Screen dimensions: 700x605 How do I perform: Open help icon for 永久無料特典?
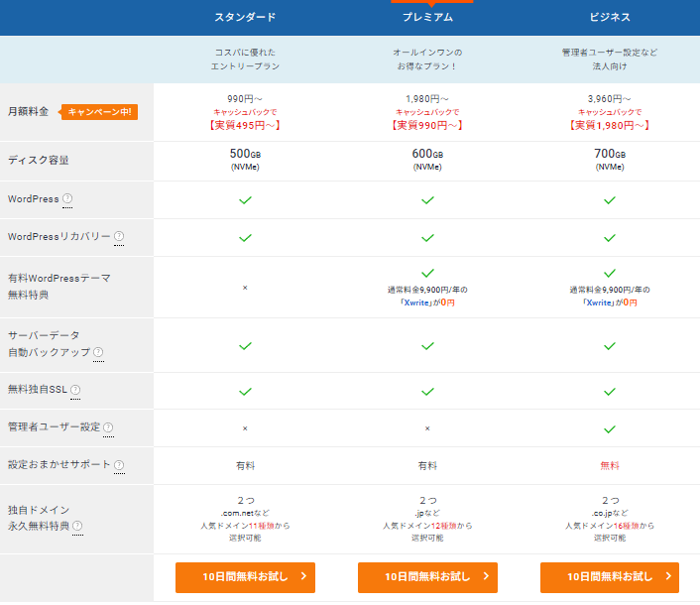77,527
